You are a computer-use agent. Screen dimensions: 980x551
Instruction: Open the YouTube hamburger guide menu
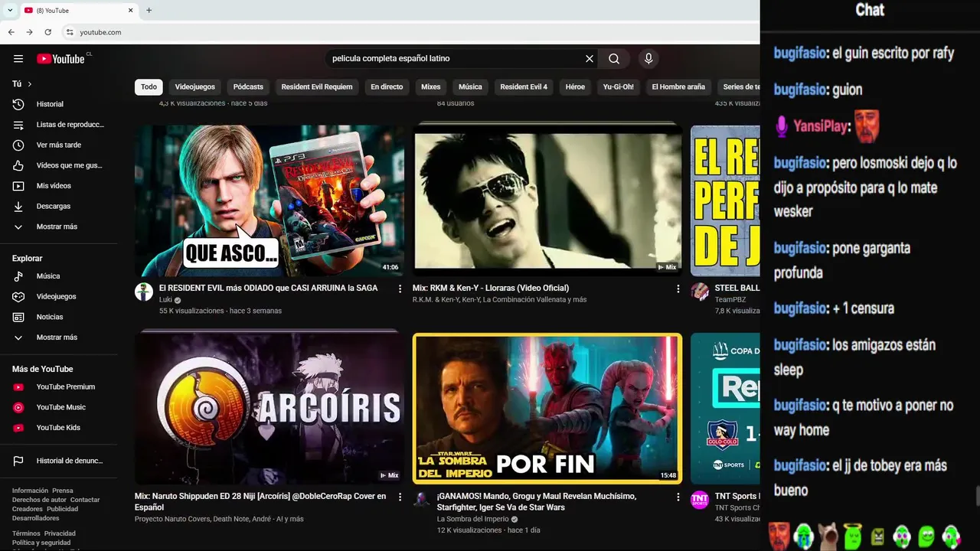coord(18,59)
